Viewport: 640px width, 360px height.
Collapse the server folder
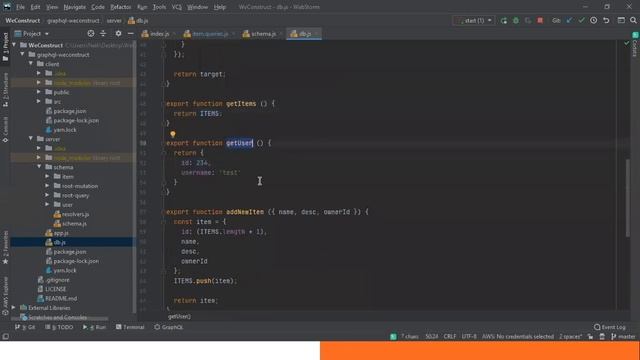pos(31,139)
